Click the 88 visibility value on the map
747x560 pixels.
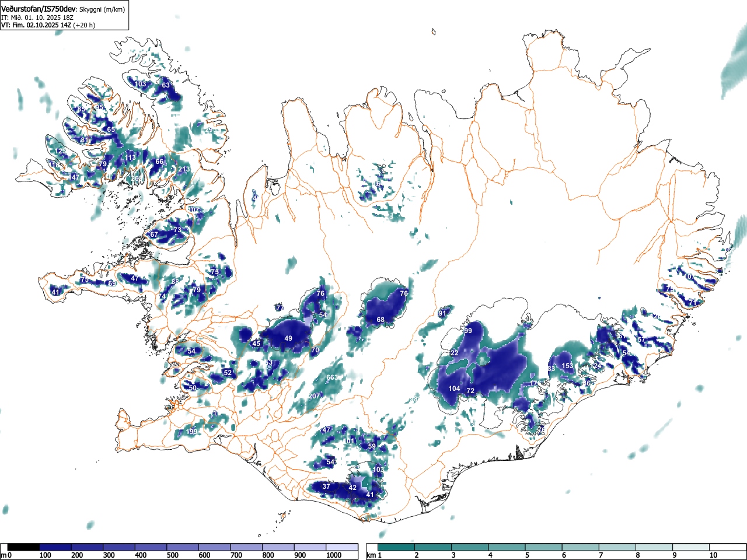[x=174, y=282]
